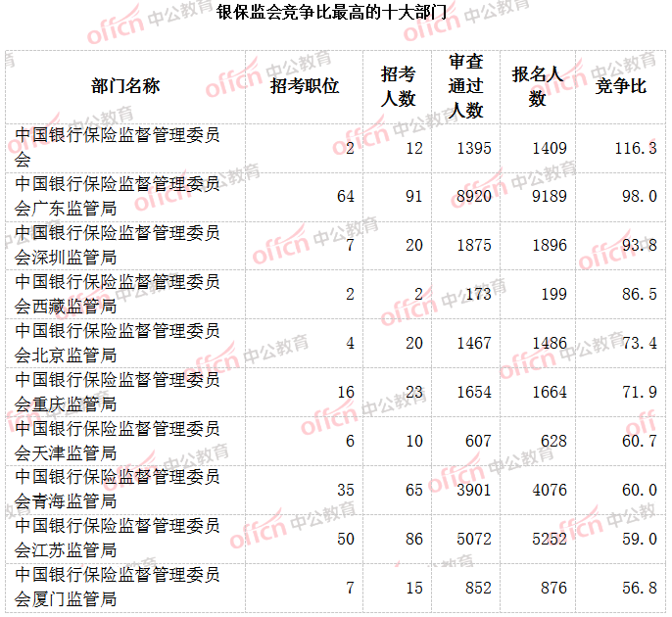Select the competition ratio value 60.7

[640, 441]
